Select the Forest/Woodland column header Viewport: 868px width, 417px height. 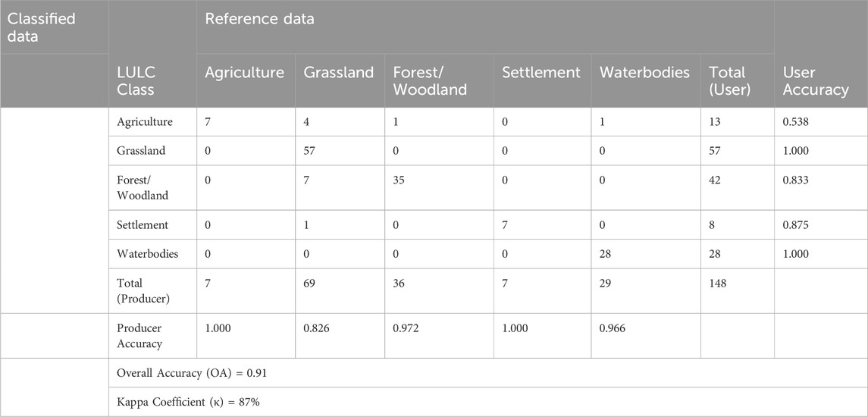pyautogui.click(x=440, y=81)
